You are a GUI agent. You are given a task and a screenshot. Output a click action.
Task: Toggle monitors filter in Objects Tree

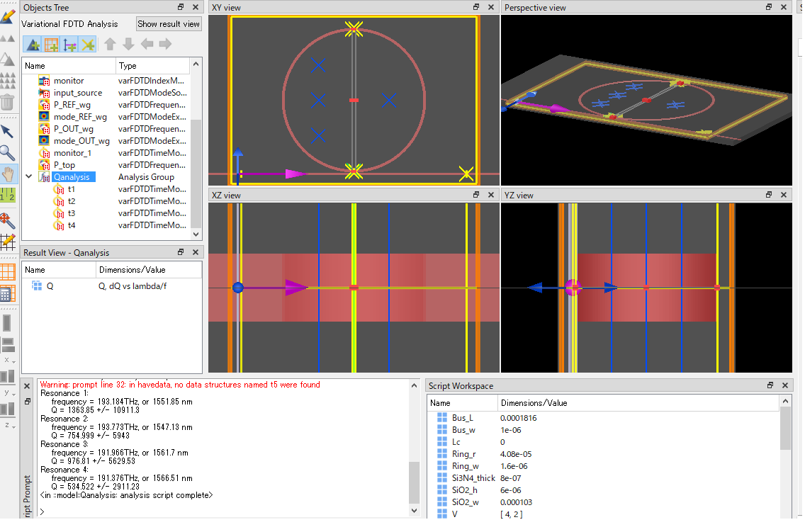coord(87,45)
